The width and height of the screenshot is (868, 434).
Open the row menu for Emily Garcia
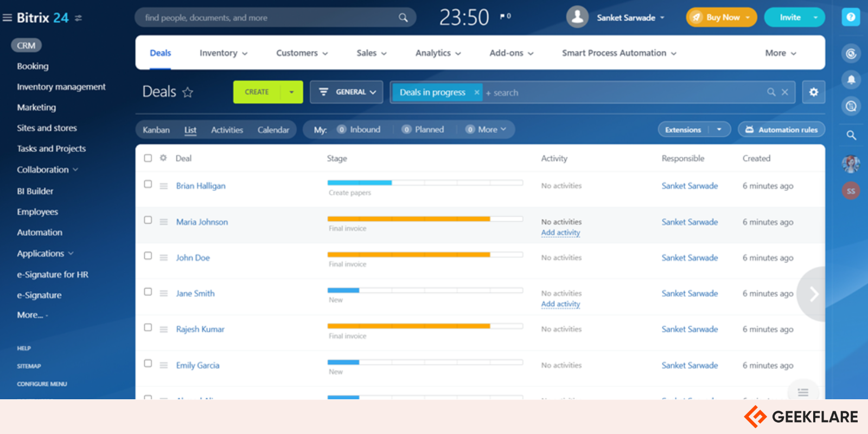pyautogui.click(x=164, y=366)
